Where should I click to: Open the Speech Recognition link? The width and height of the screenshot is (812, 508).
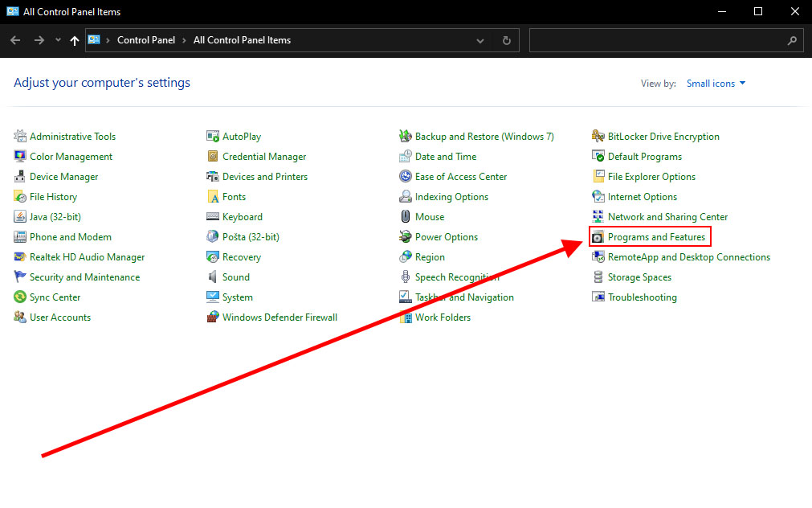pyautogui.click(x=457, y=277)
